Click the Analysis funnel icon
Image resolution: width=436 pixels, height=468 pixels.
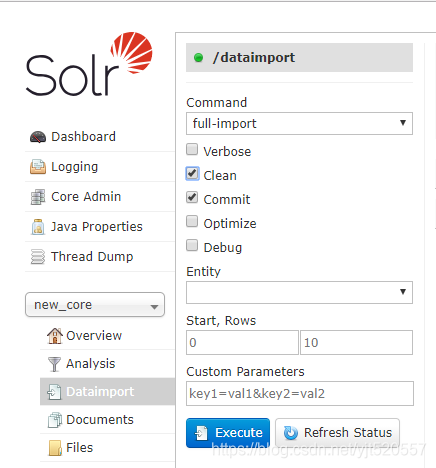pyautogui.click(x=54, y=364)
